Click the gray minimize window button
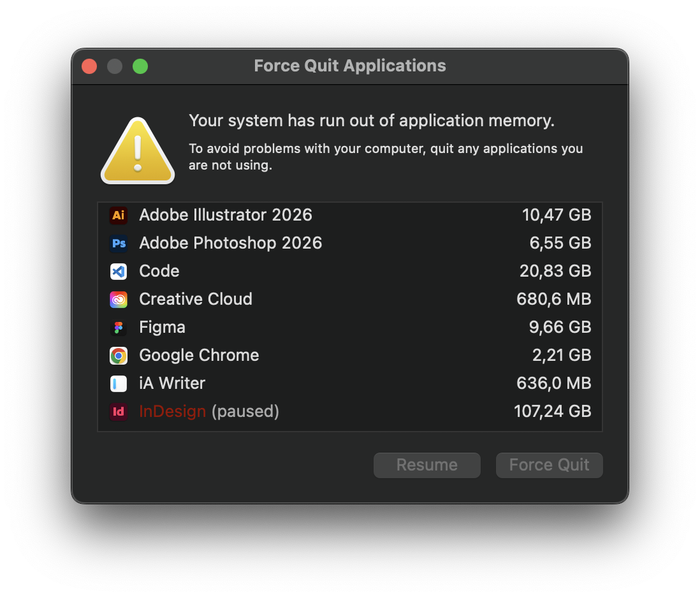The image size is (700, 598). (115, 66)
